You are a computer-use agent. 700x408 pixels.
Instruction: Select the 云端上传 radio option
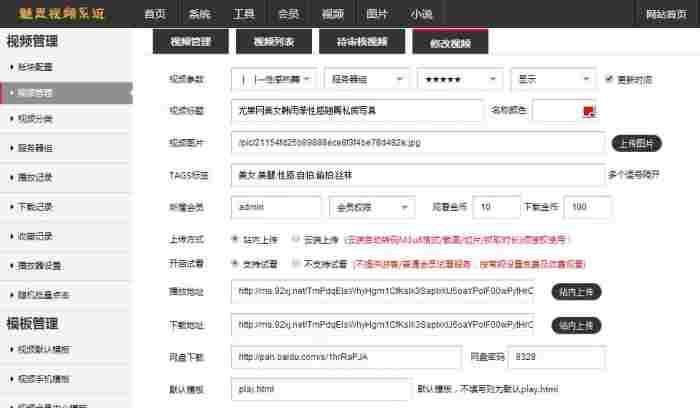point(297,240)
